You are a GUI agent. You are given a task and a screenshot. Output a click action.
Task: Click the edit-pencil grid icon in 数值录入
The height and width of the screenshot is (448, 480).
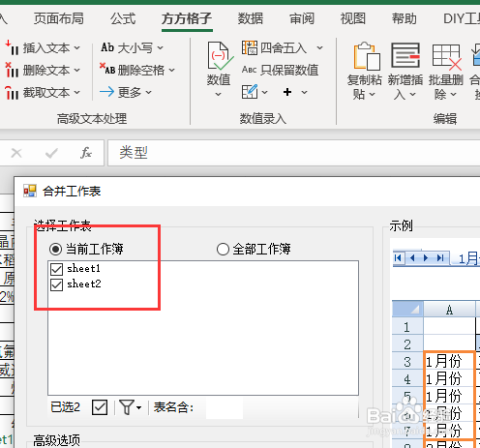pyautogui.click(x=250, y=92)
